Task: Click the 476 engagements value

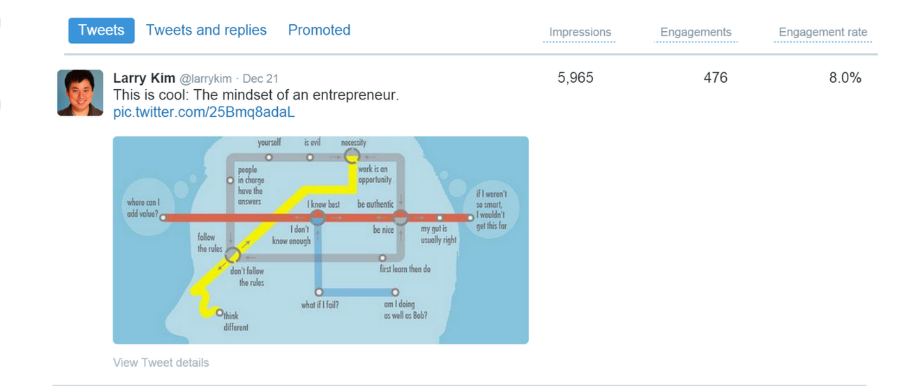Action: [x=715, y=78]
